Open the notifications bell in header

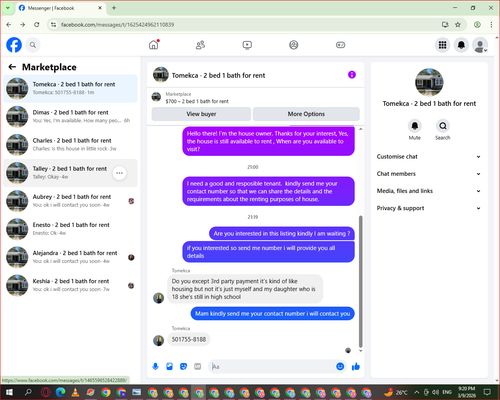pyautogui.click(x=461, y=45)
